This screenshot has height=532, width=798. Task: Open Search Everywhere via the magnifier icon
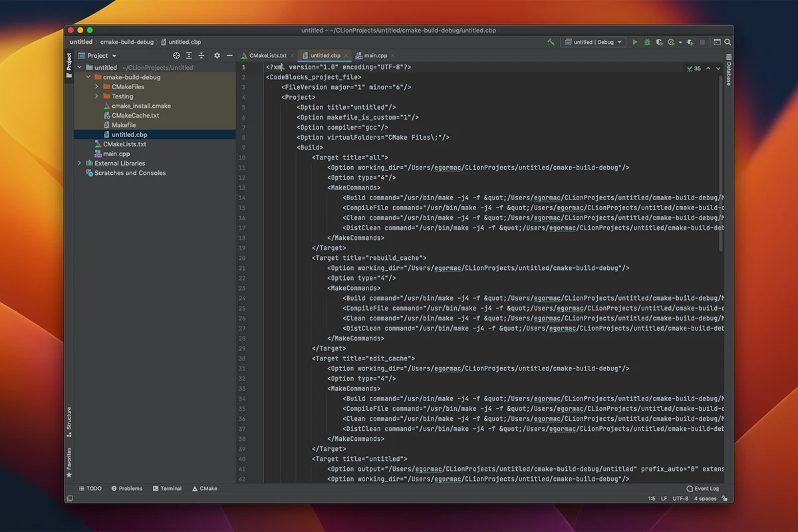(728, 41)
